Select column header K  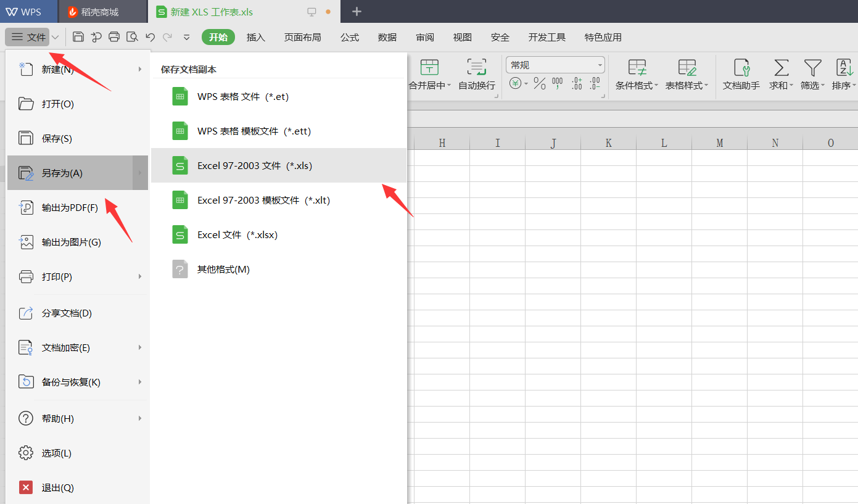(608, 143)
